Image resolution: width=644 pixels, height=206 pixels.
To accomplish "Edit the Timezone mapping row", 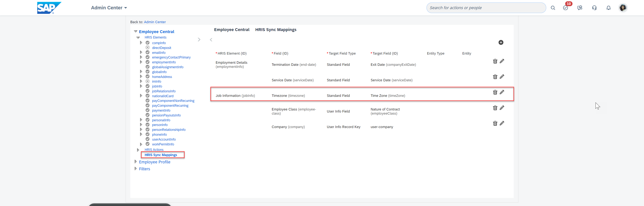I will (x=502, y=92).
